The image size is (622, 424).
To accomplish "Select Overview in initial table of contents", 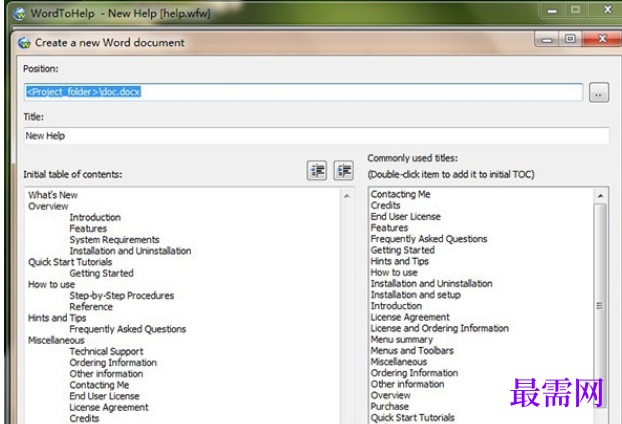I will (48, 206).
